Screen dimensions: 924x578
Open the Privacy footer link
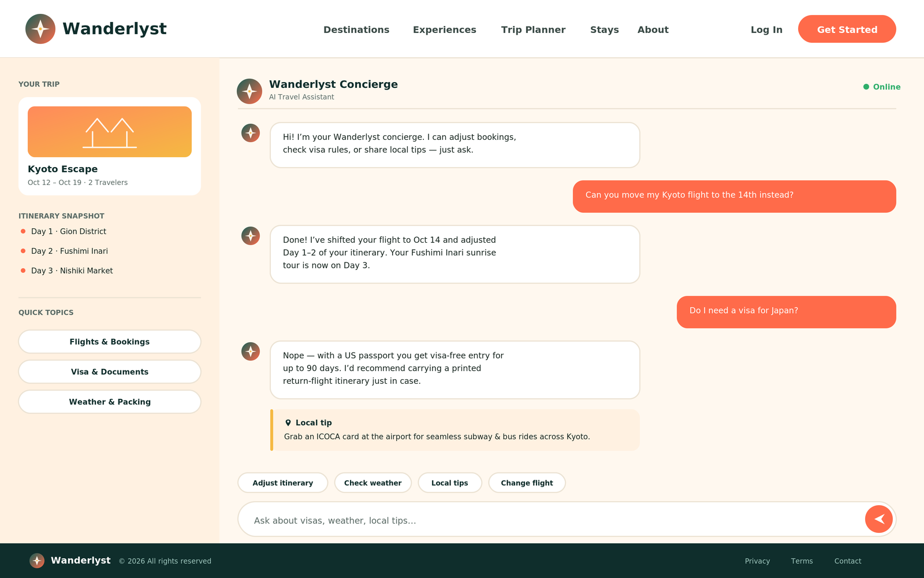757,561
